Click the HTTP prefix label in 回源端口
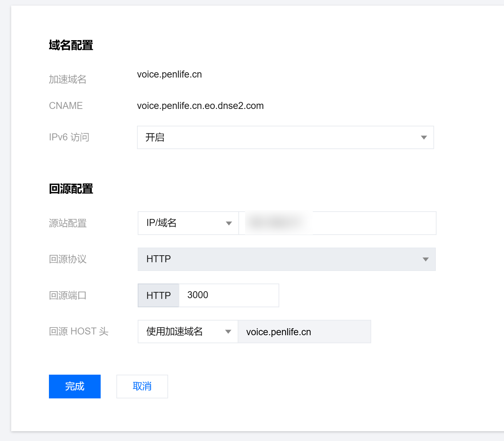The image size is (504, 441). pos(158,295)
